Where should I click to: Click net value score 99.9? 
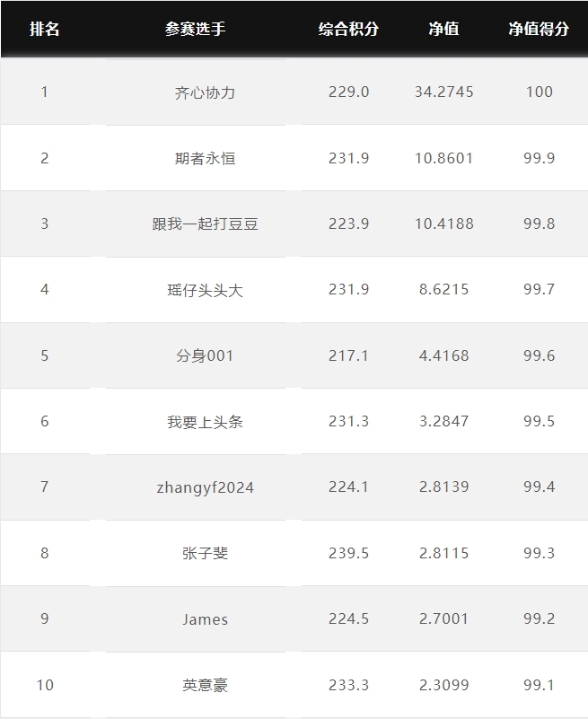click(x=539, y=158)
